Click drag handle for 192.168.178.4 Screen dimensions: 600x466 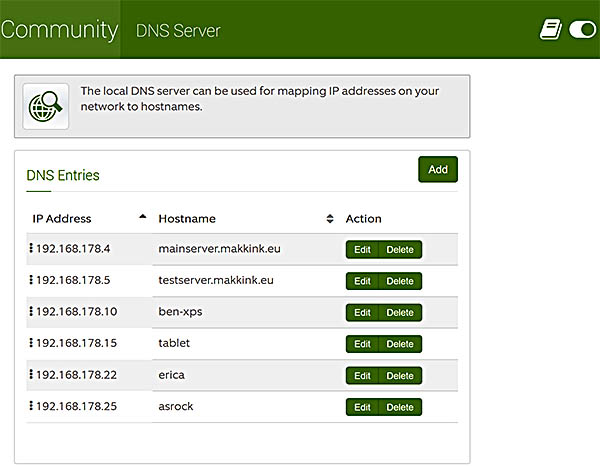(x=31, y=248)
